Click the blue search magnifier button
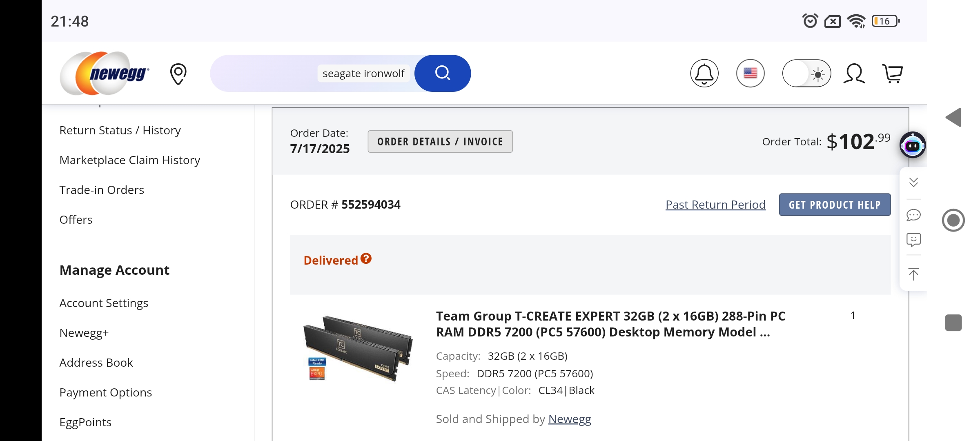This screenshot has width=980, height=441. [443, 73]
